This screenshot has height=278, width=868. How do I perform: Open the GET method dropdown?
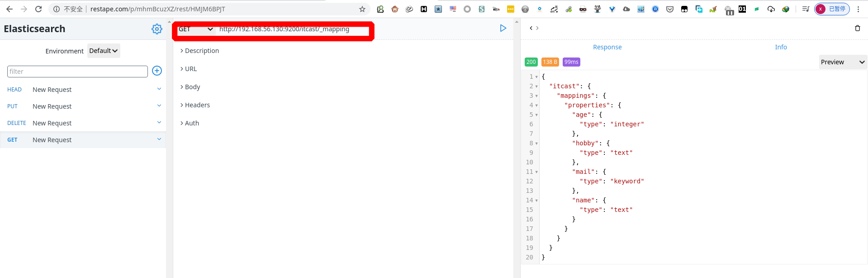coord(196,29)
